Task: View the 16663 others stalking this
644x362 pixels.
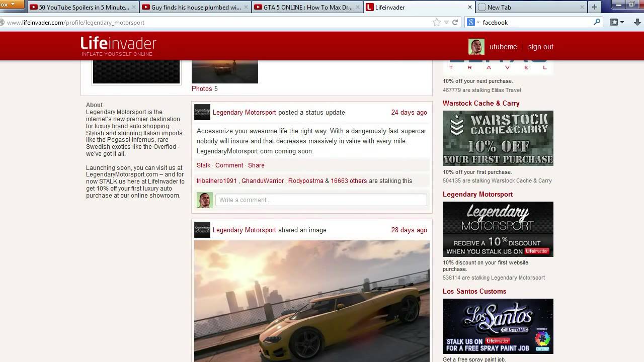Action: tap(349, 181)
